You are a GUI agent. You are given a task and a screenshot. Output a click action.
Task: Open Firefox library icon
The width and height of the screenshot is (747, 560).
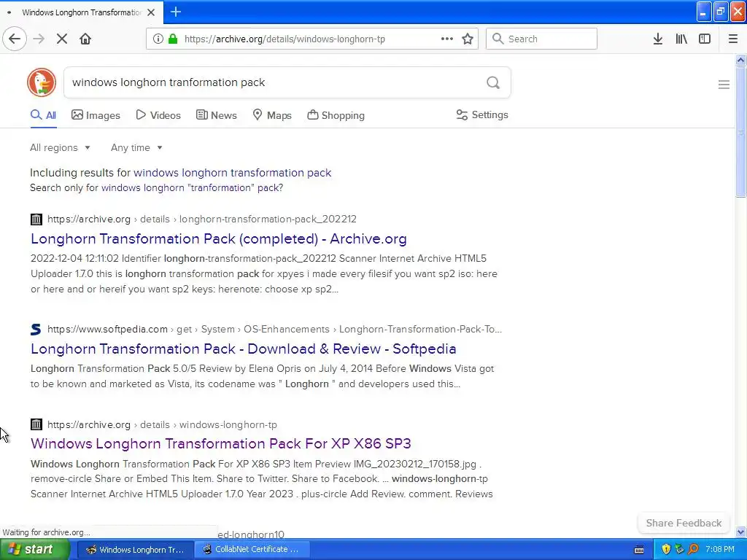point(681,39)
